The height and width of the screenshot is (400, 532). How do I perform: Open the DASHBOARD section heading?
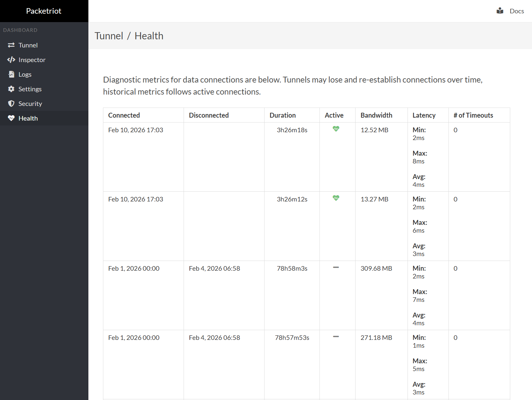pyautogui.click(x=20, y=30)
